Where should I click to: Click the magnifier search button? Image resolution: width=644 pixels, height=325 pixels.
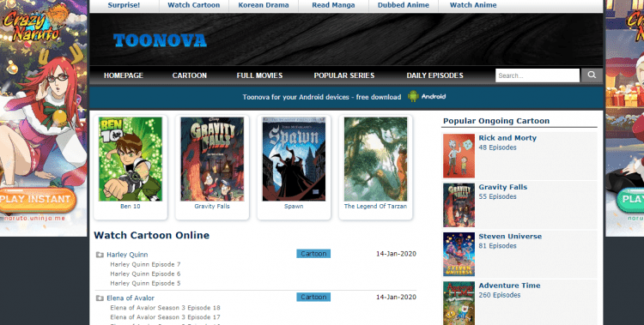[592, 75]
